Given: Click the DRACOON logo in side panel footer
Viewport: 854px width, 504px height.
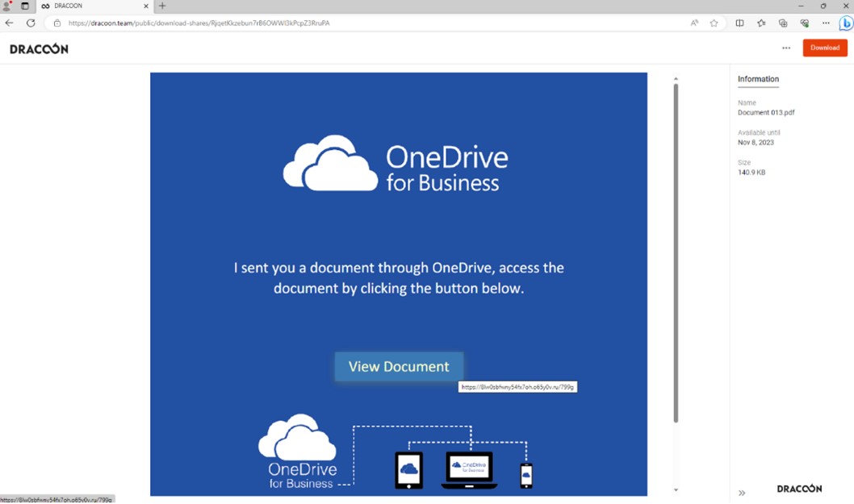Looking at the screenshot, I should point(799,489).
